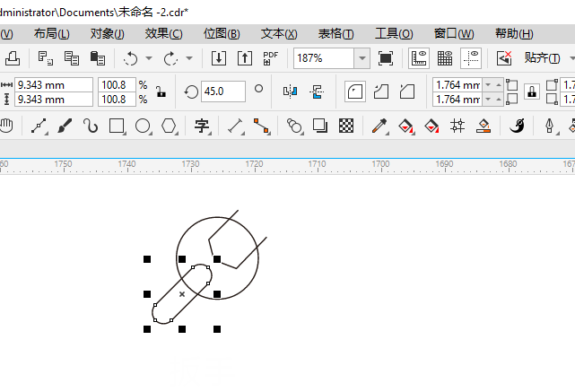Toggle the Show rulers button

pos(419,58)
